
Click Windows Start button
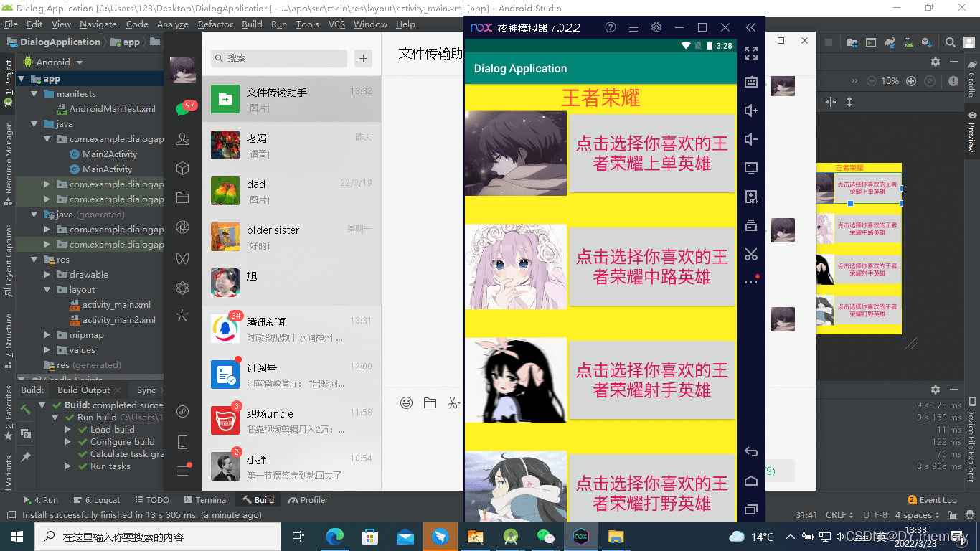[17, 537]
